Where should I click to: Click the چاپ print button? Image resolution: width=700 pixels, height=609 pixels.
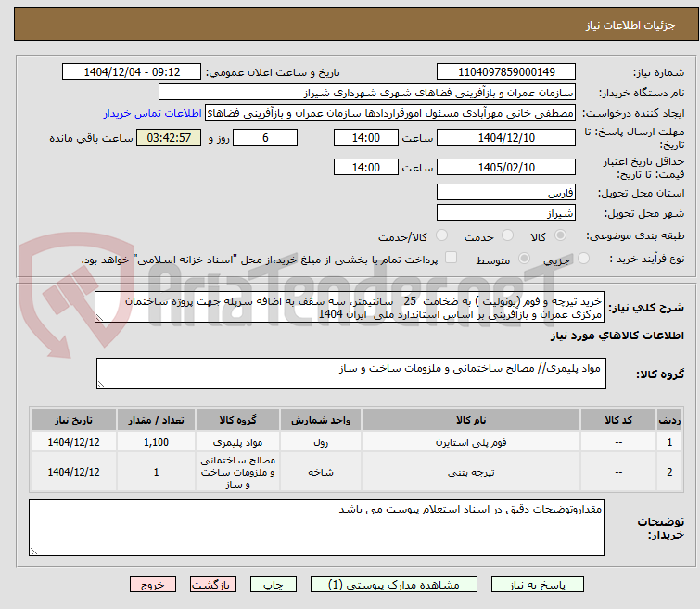coord(274,585)
